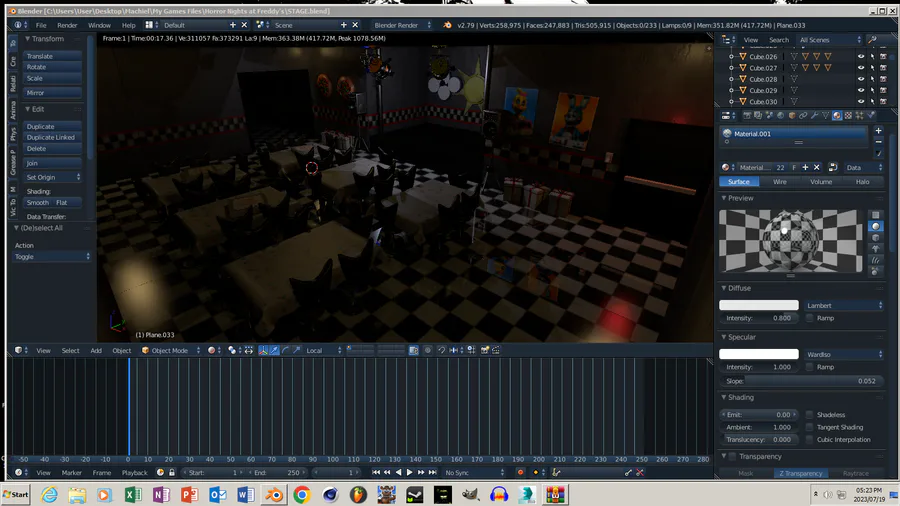This screenshot has width=900, height=506.
Task: Open the Modifiers wrench icon
Action: click(x=814, y=115)
